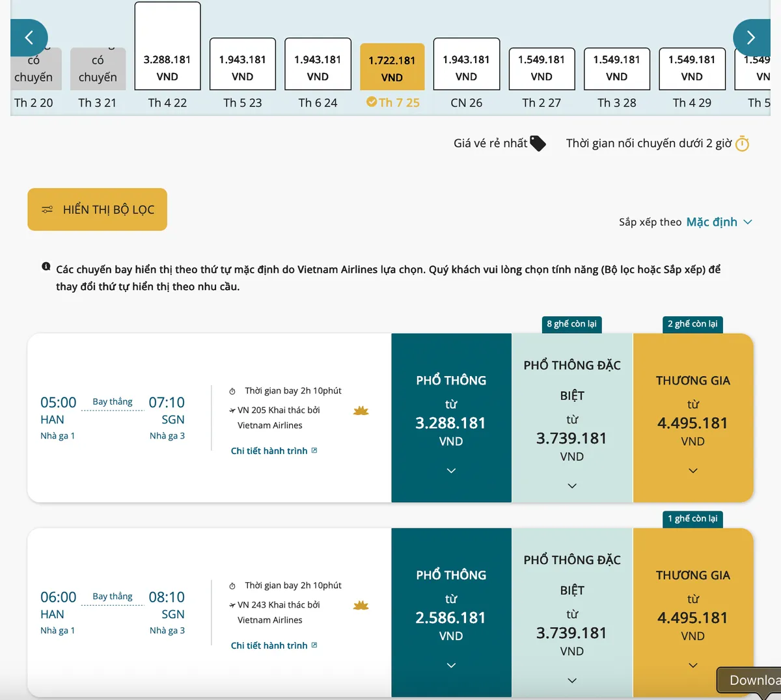Choose Thương Gia 4.495.181 on 06:00 flight
This screenshot has width=781, height=700.
(x=693, y=612)
